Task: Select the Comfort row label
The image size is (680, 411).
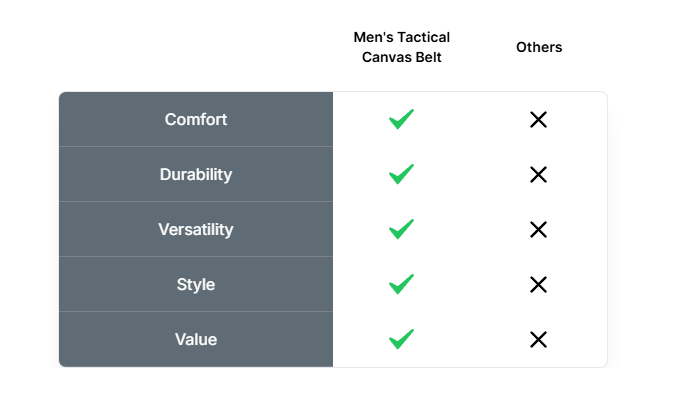Action: (x=196, y=120)
